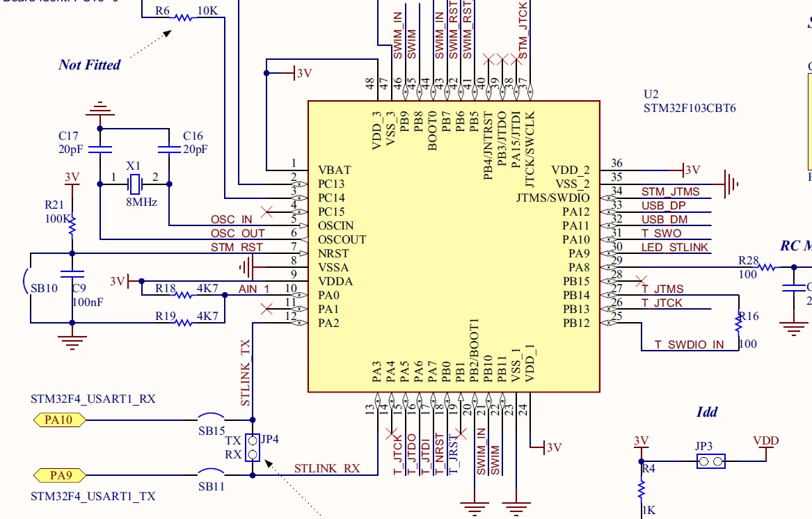Select the X1 8MHz crystal symbol
This screenshot has height=519, width=812.
tap(134, 184)
